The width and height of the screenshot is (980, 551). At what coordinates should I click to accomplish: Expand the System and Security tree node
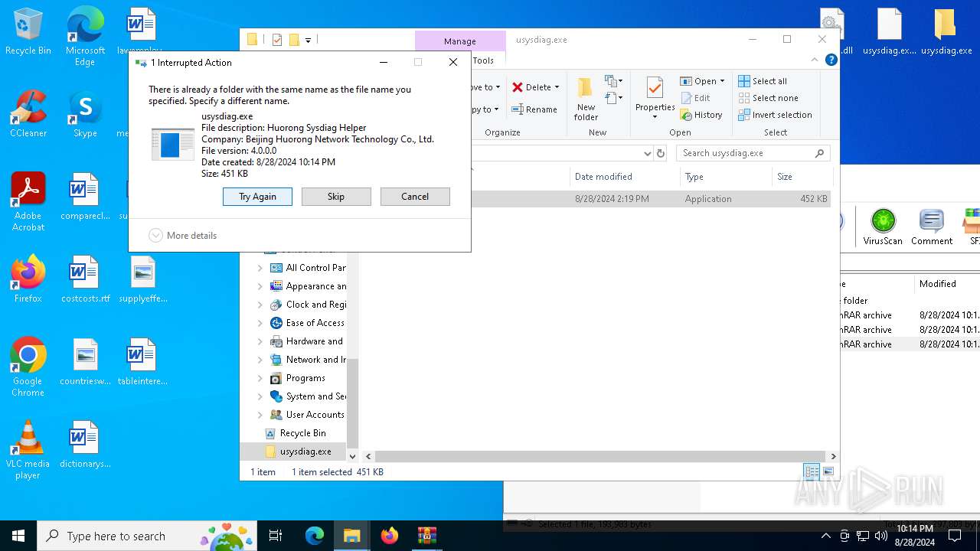(260, 396)
